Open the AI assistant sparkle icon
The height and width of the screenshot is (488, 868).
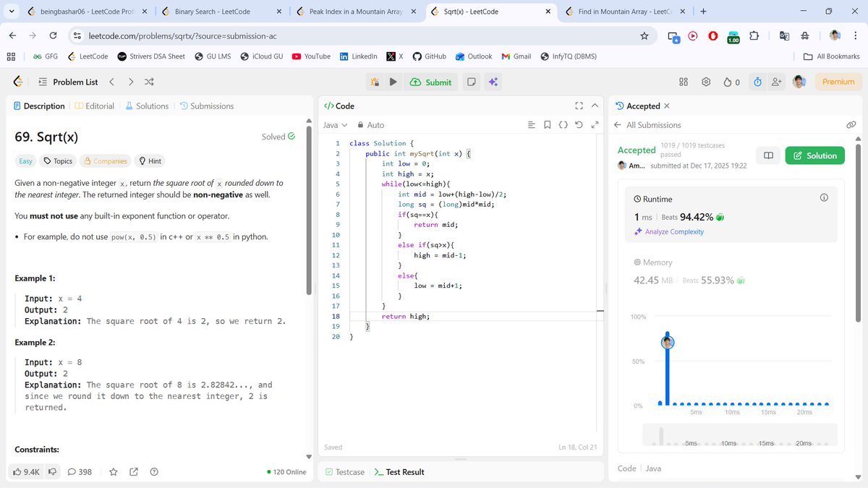click(493, 82)
